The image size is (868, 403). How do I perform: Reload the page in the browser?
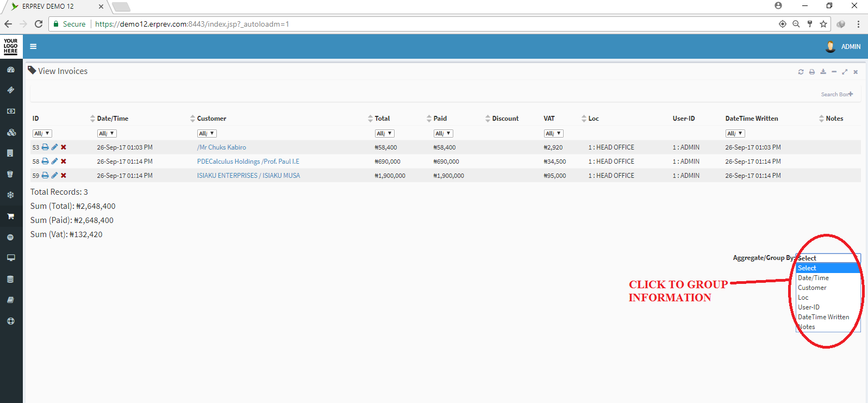tap(39, 24)
